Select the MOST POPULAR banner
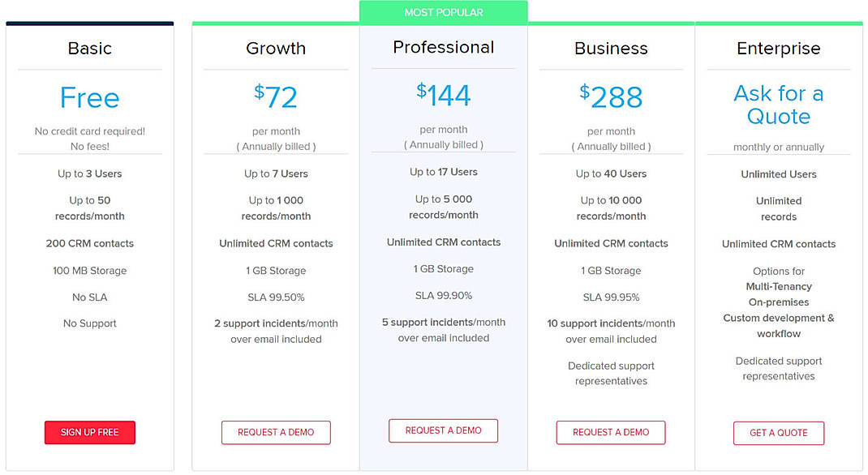 (x=443, y=11)
